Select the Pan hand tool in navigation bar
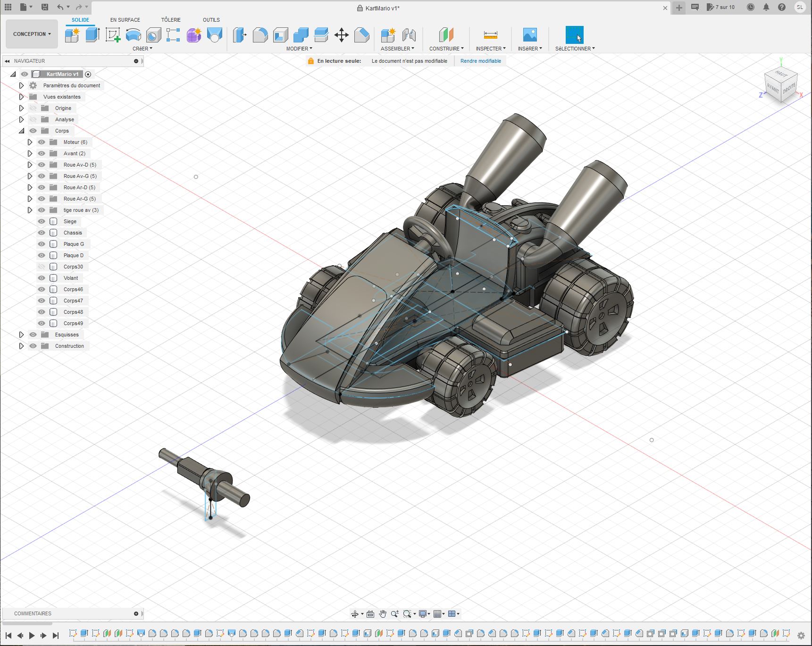 tap(383, 614)
